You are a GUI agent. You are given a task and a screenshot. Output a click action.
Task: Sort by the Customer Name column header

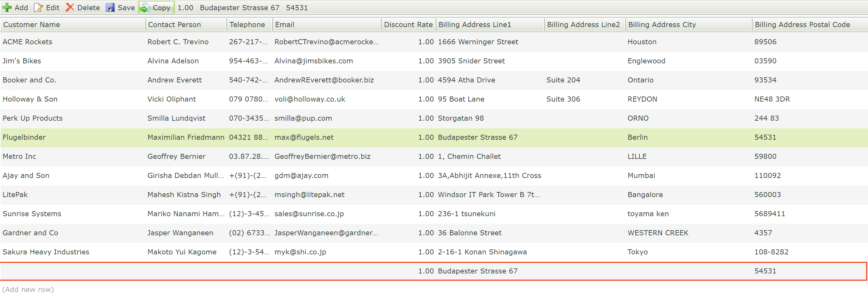tap(31, 24)
